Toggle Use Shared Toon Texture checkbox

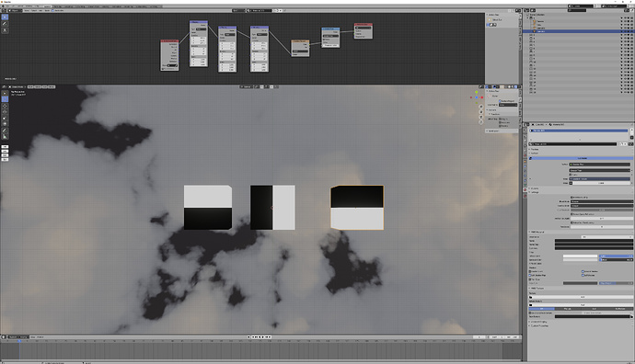point(530,313)
